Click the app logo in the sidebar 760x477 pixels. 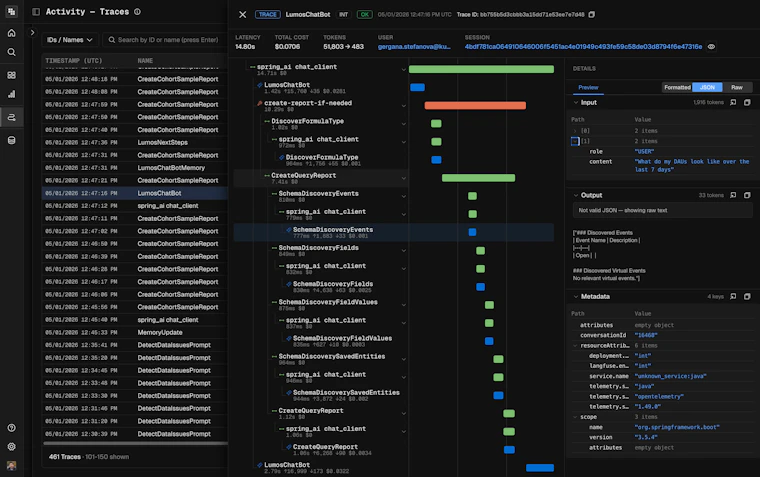click(12, 11)
